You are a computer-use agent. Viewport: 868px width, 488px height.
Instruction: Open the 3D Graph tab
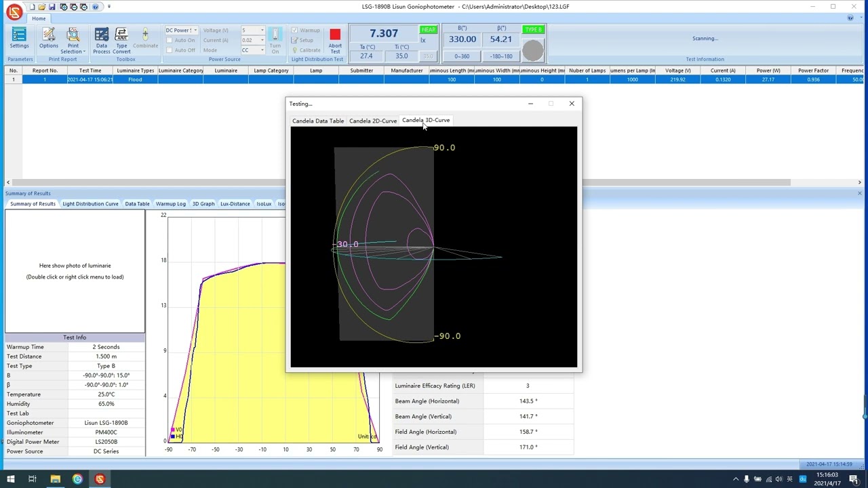point(203,203)
